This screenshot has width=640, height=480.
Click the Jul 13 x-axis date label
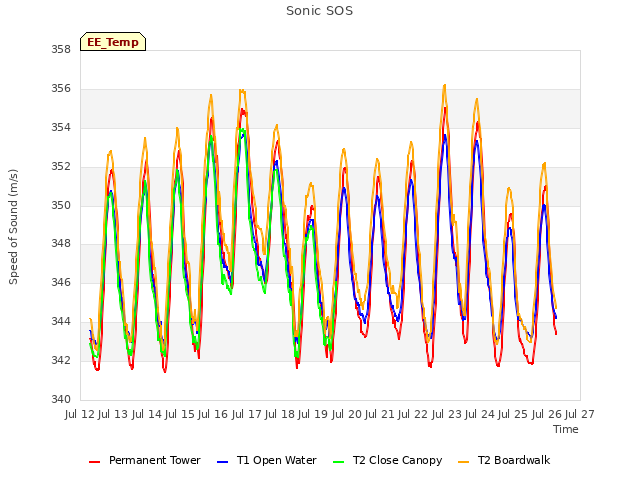pyautogui.click(x=113, y=414)
